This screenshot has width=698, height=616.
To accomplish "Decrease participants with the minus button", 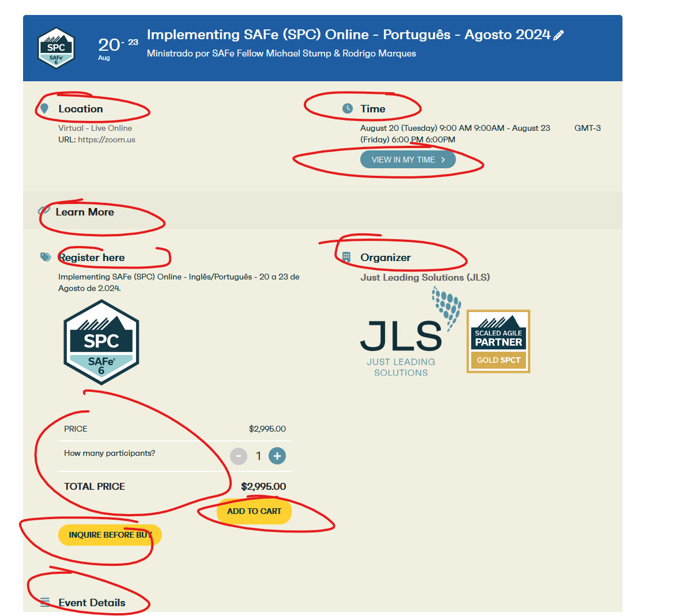I will pos(239,456).
